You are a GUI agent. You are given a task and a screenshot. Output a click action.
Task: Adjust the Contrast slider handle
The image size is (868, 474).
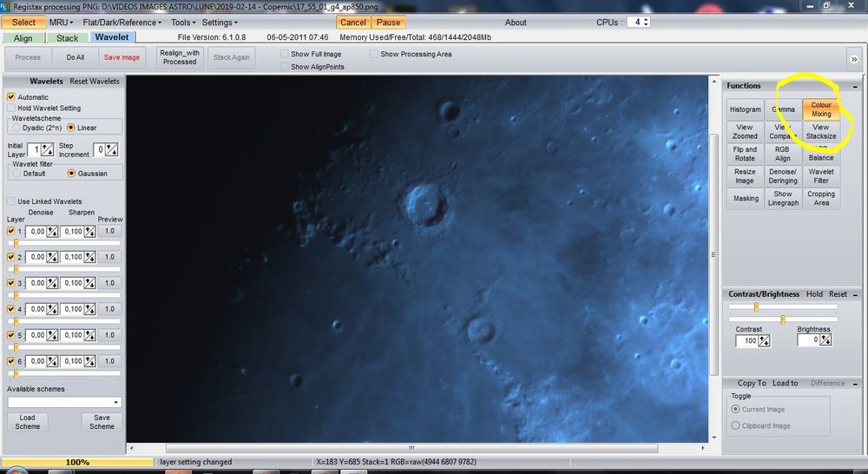756,307
